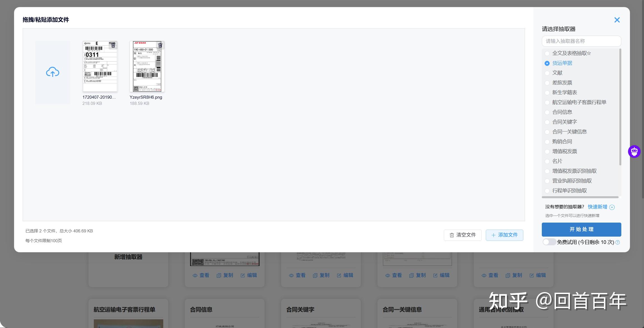The width and height of the screenshot is (644, 328).
Task: Click the 清空文件 button
Action: coord(463,235)
